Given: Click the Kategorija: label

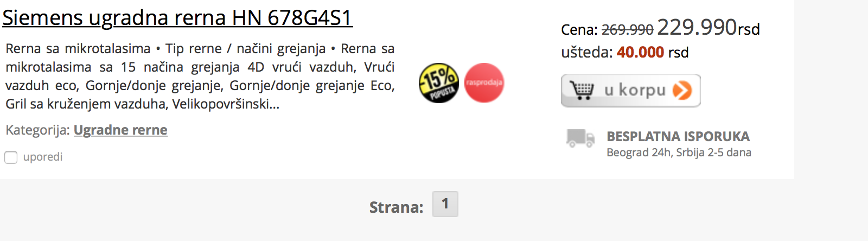Looking at the screenshot, I should pos(37,130).
